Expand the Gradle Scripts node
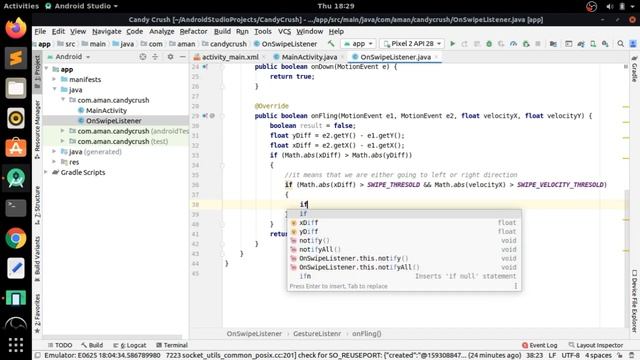 [47, 172]
